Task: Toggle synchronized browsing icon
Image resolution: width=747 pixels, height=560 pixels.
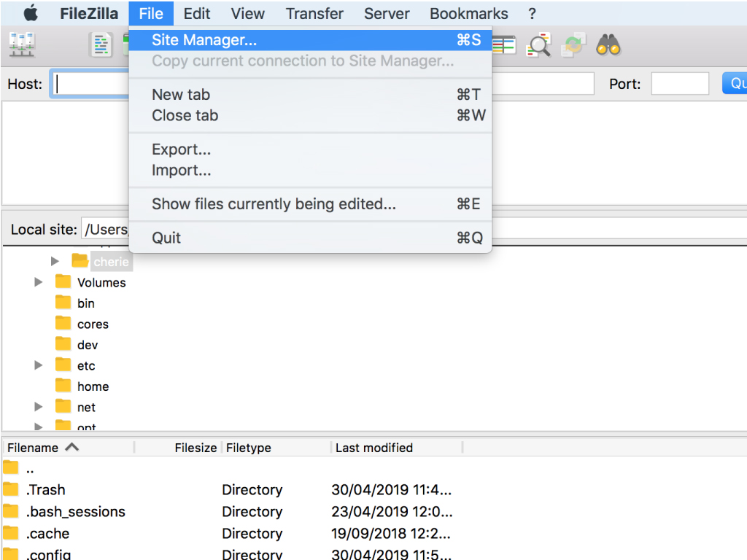Action: pos(573,45)
